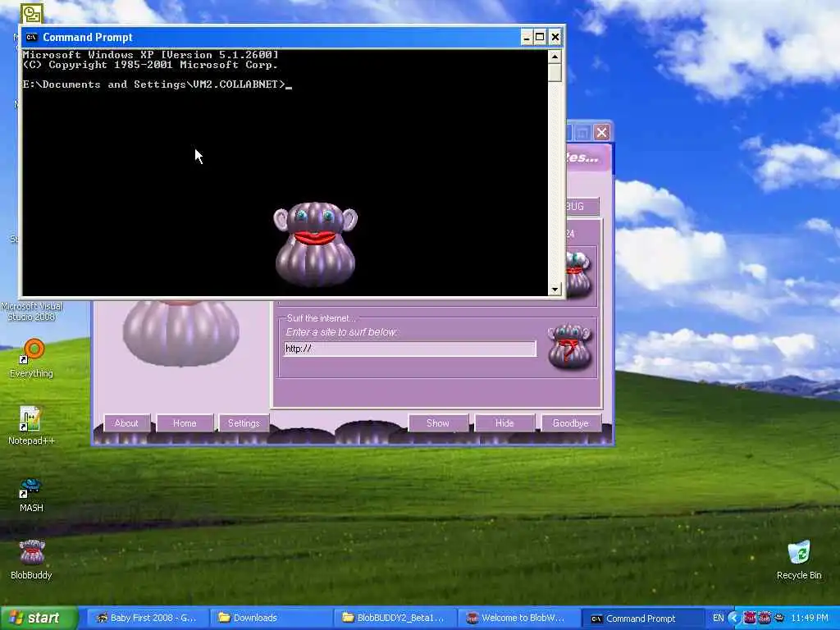Image resolution: width=840 pixels, height=630 pixels.
Task: Click the partly hidden BUG button in BlobBuddy window
Action: pyautogui.click(x=582, y=206)
